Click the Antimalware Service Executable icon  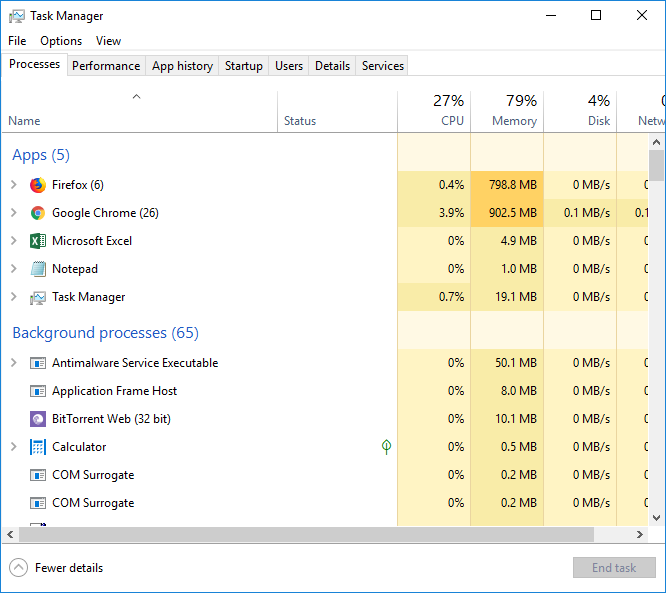point(38,363)
